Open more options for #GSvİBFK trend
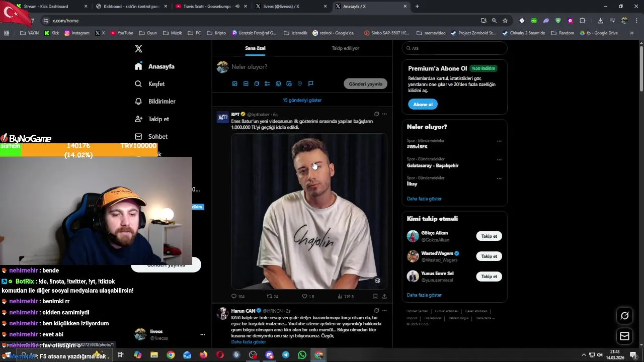 click(x=499, y=141)
